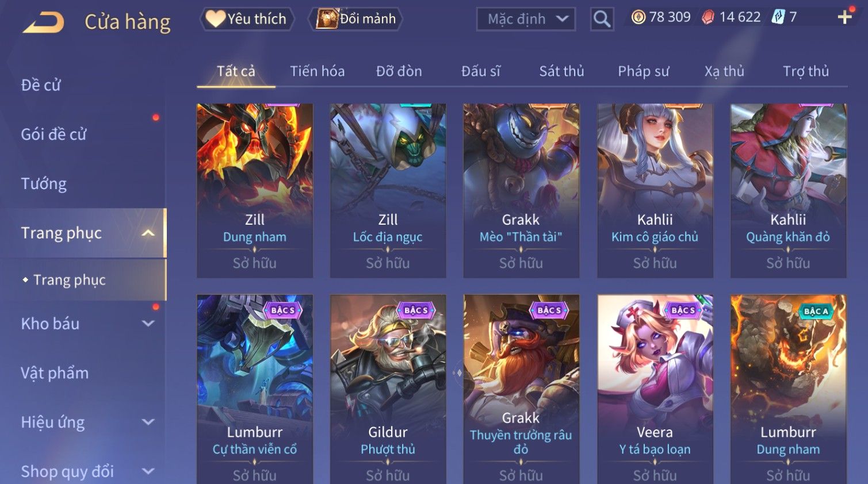Collapse the Trang phục sidebar section
Image resolution: width=868 pixels, height=484 pixels.
[148, 233]
